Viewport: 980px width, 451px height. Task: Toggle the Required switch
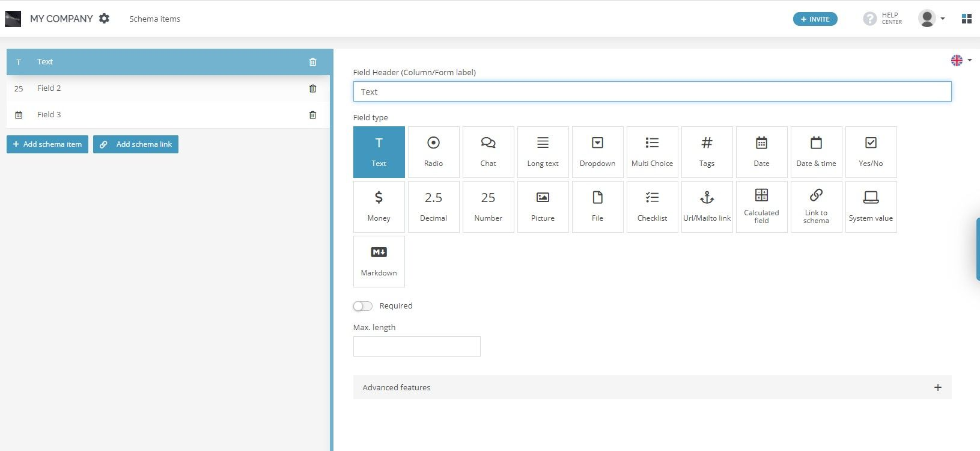pos(363,306)
